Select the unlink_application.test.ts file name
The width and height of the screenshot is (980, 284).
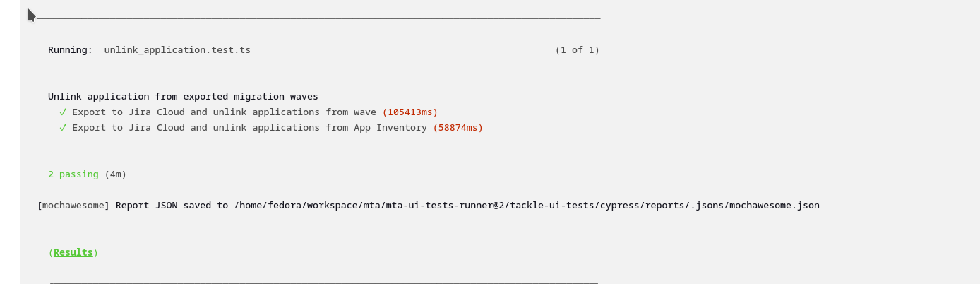[177, 50]
